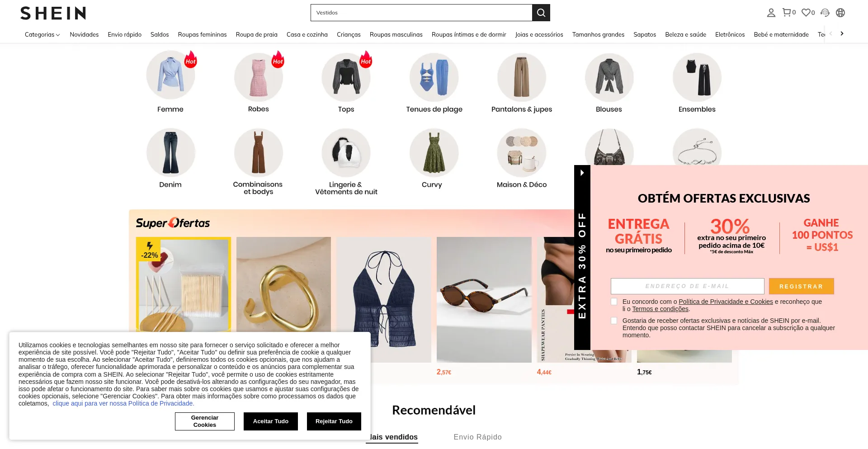Click the Endereço de e-mail input field
The height and width of the screenshot is (449, 868).
[687, 286]
